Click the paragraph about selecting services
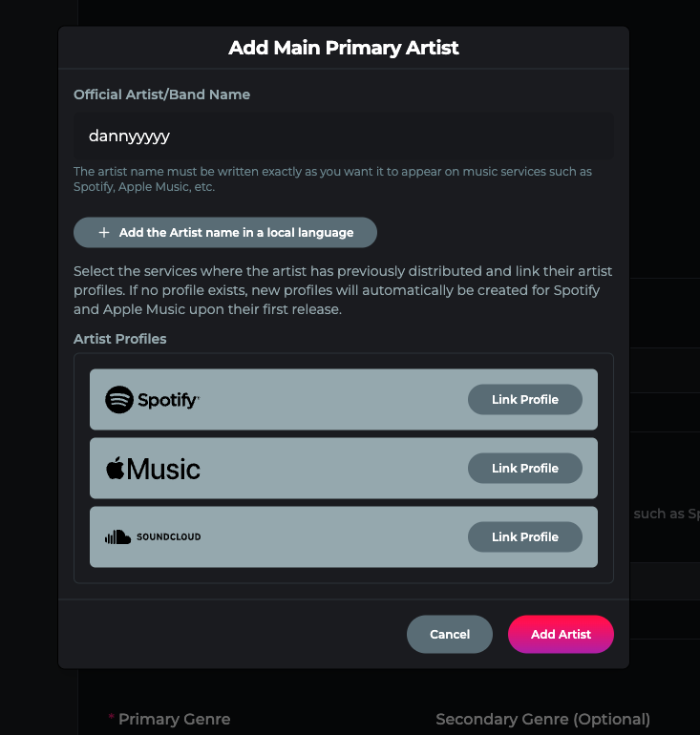Image resolution: width=700 pixels, height=735 pixels. 343,290
